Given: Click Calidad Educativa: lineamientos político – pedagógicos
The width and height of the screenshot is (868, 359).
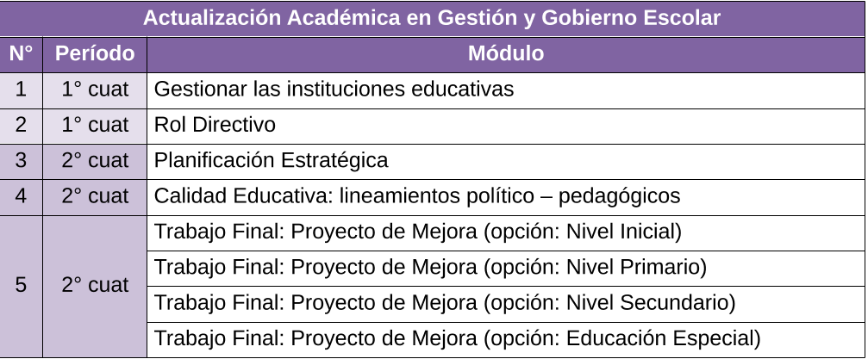Looking at the screenshot, I should [x=506, y=197].
